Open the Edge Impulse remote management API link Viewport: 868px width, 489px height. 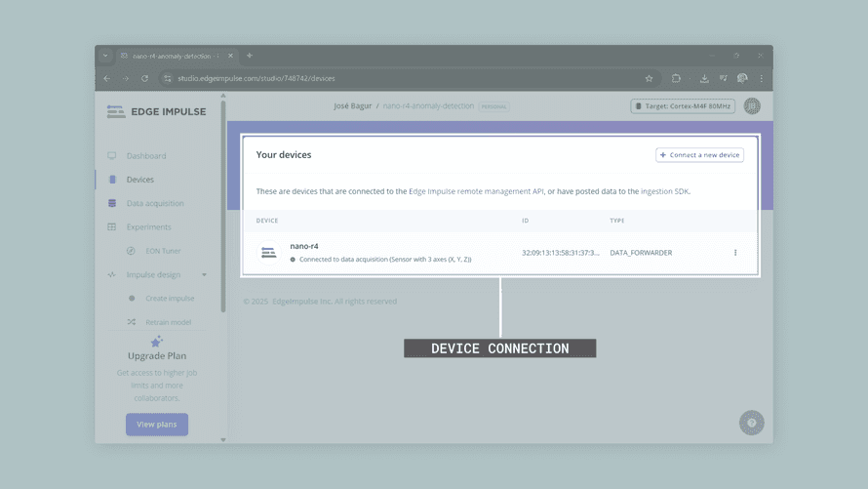(476, 191)
